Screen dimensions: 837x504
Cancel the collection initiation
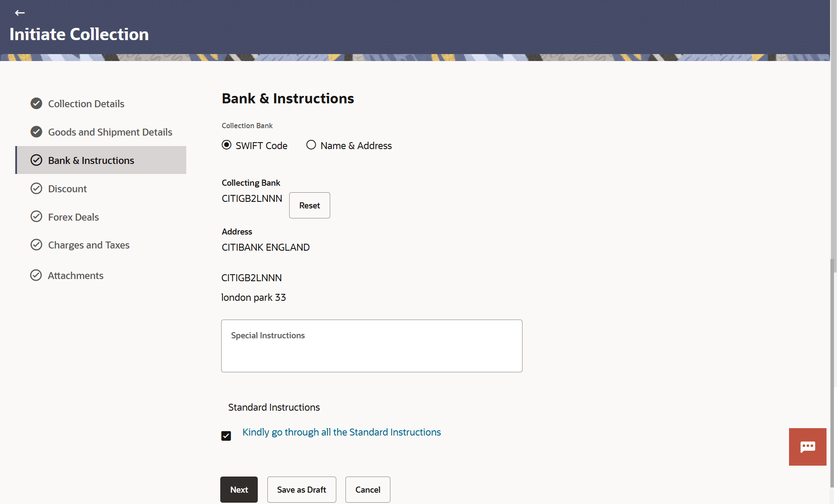pyautogui.click(x=368, y=490)
